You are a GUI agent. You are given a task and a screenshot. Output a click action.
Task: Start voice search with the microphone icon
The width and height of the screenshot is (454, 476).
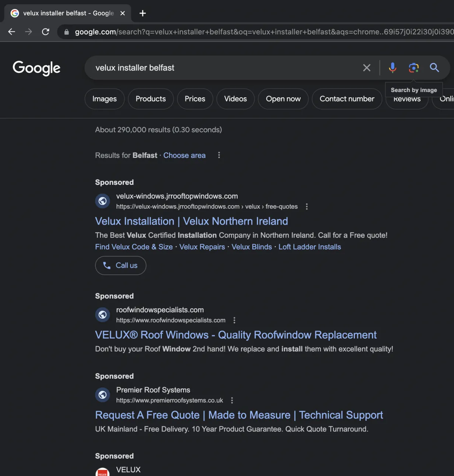point(393,68)
